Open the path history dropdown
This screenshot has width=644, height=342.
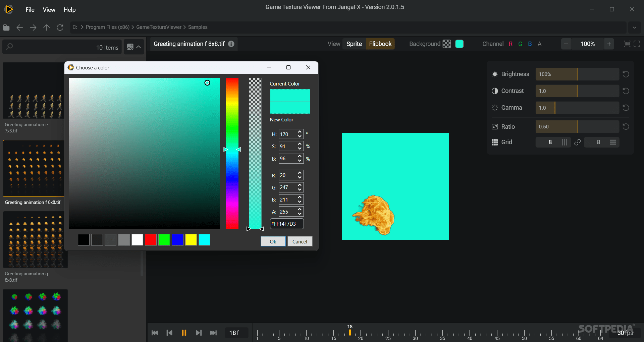[635, 27]
